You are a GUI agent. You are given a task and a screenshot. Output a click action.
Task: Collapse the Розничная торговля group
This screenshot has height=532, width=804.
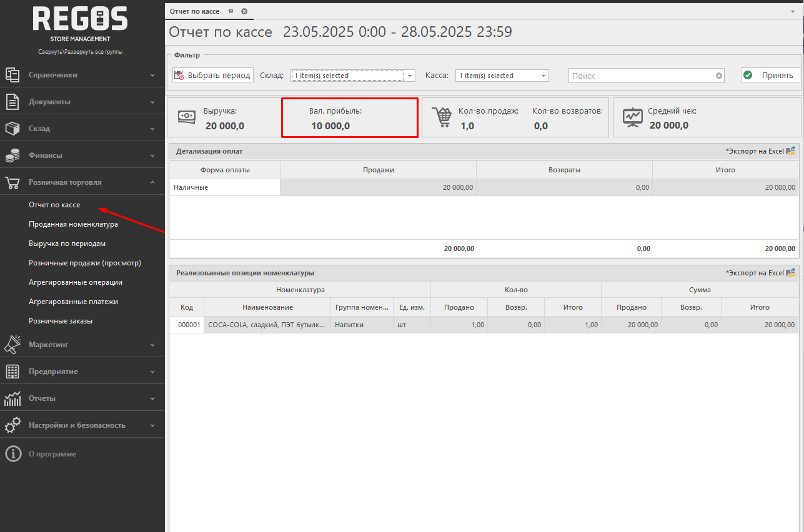tap(152, 182)
